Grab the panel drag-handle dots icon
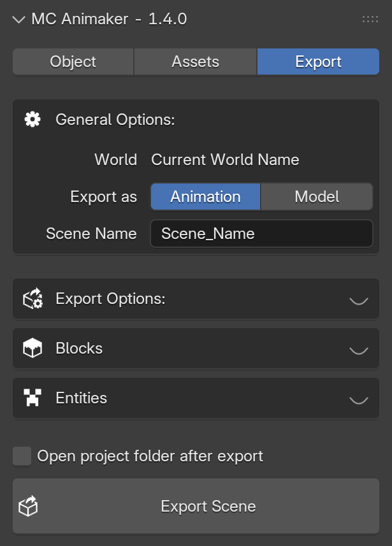This screenshot has width=392, height=546. (370, 19)
